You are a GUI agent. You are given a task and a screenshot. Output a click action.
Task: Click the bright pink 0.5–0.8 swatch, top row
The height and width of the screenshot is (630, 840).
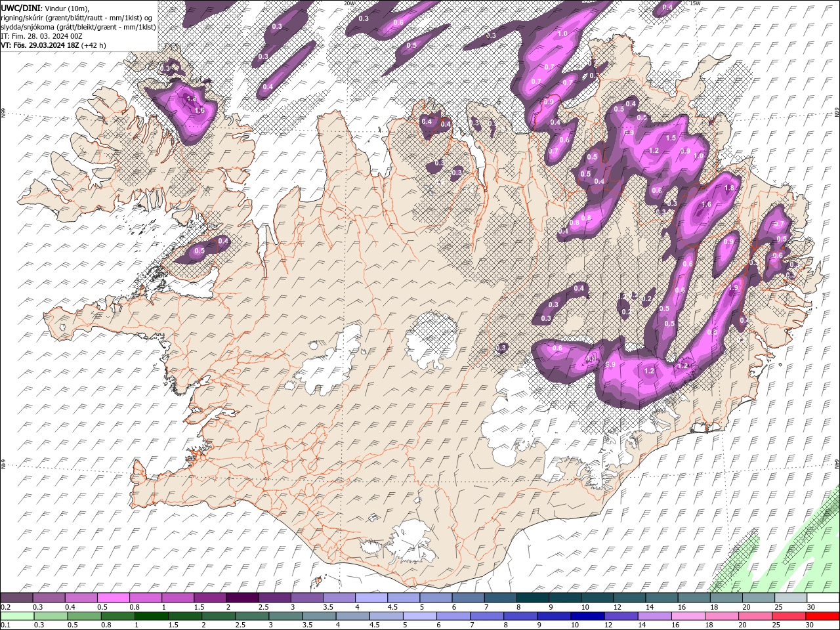coord(113,598)
